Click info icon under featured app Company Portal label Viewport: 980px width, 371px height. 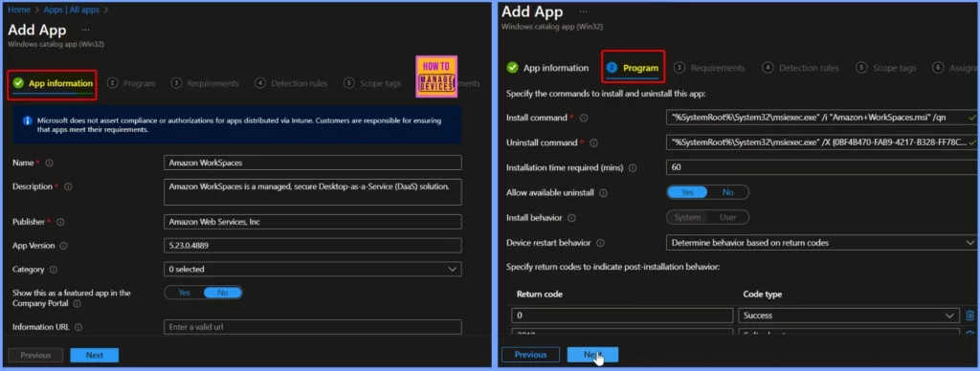pos(77,303)
